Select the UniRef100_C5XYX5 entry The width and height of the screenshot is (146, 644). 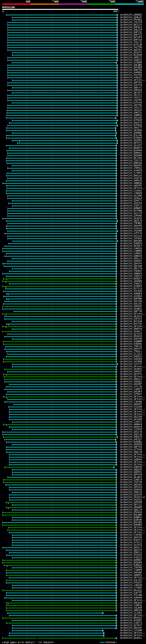131,22
